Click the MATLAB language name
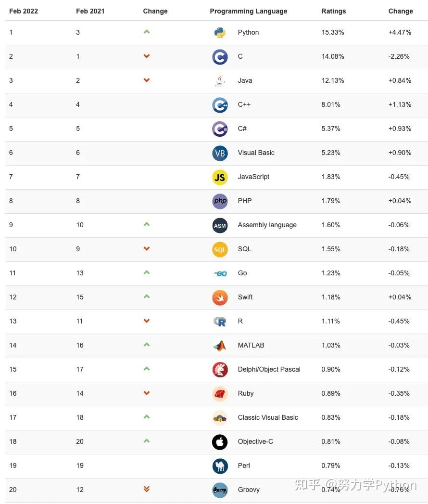Image resolution: width=428 pixels, height=504 pixels. click(251, 345)
